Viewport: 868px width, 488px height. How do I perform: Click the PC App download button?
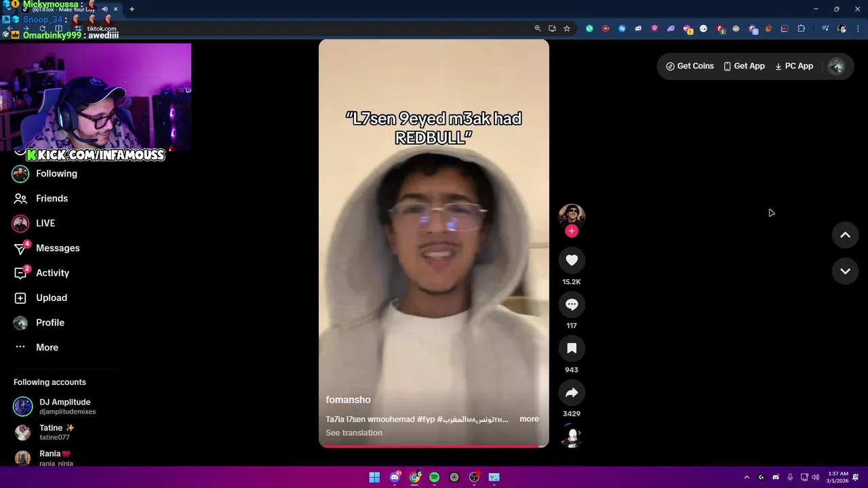[x=794, y=66]
